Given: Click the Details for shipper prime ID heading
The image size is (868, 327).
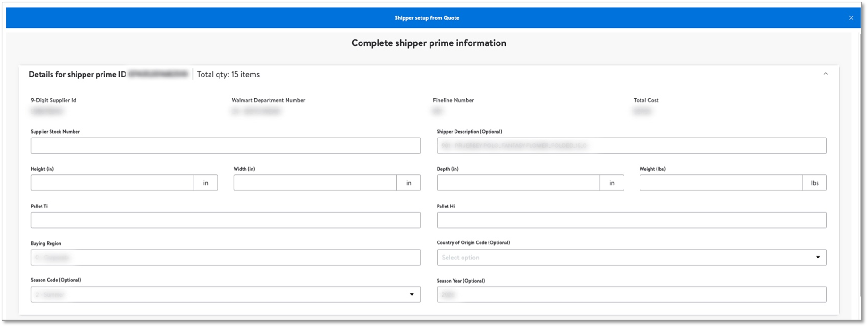Looking at the screenshot, I should [x=77, y=74].
